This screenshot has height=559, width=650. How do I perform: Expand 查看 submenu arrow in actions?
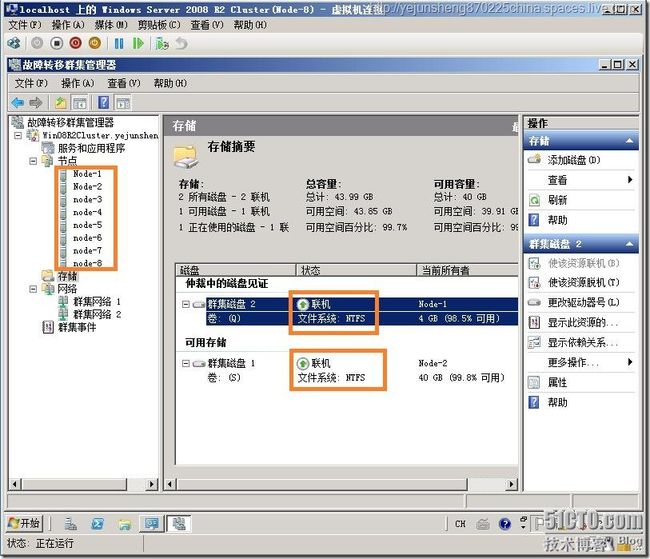[x=630, y=180]
